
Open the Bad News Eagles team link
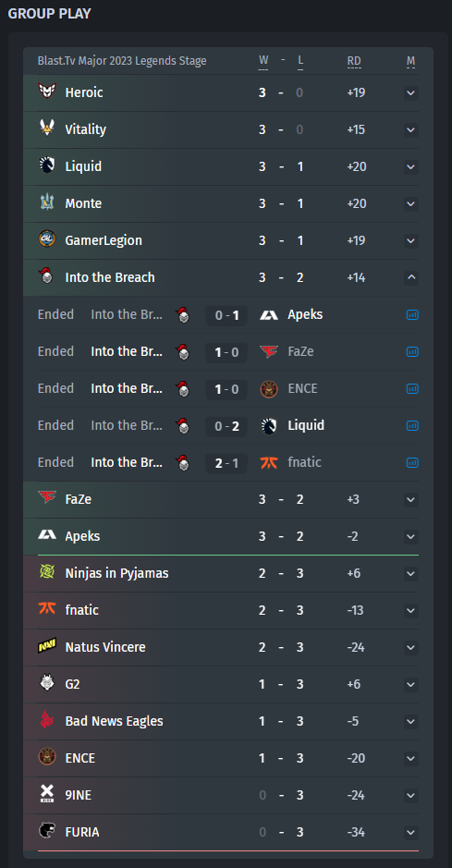(114, 721)
